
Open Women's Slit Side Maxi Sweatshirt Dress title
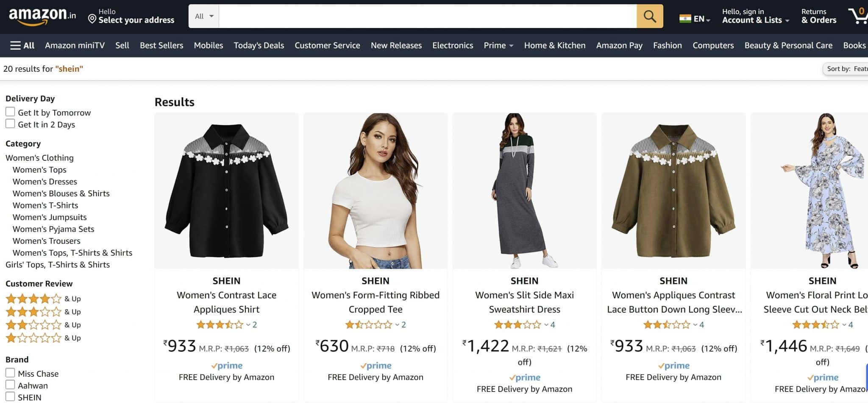(525, 302)
